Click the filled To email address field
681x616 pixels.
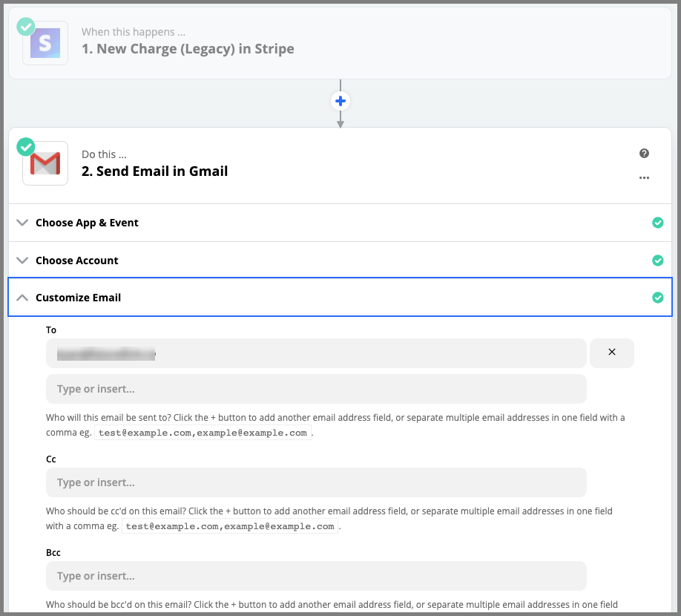click(316, 353)
